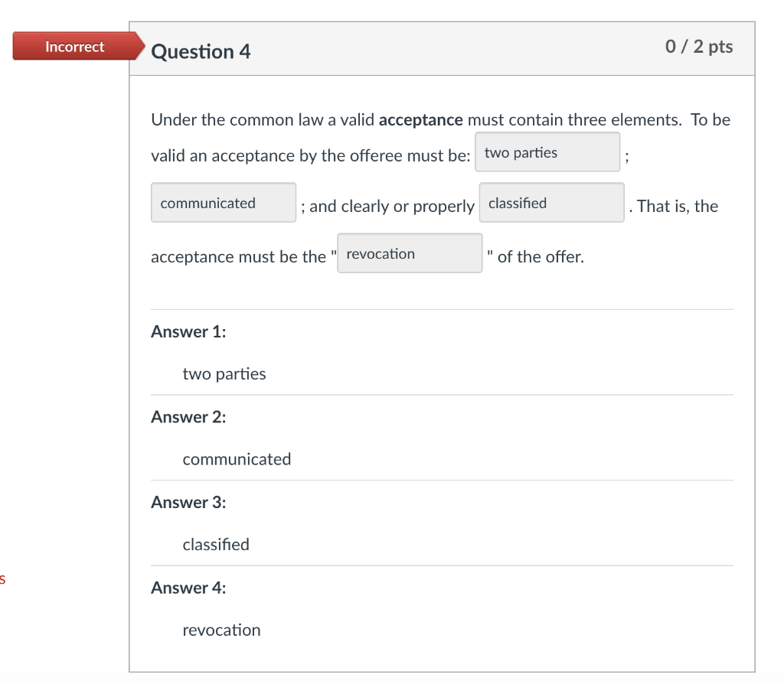Click the Answer 2 label
This screenshot has height=681, width=784.
pos(188,417)
